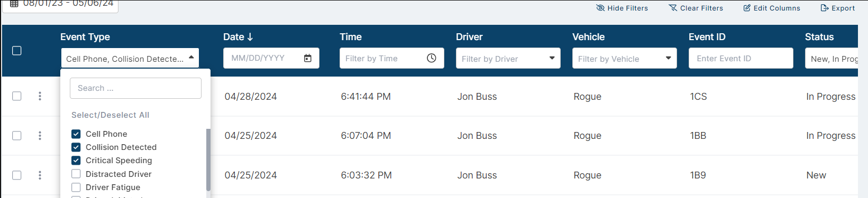The image size is (868, 198).
Task: Collapse the Event Type filter dropdown
Action: (x=191, y=58)
